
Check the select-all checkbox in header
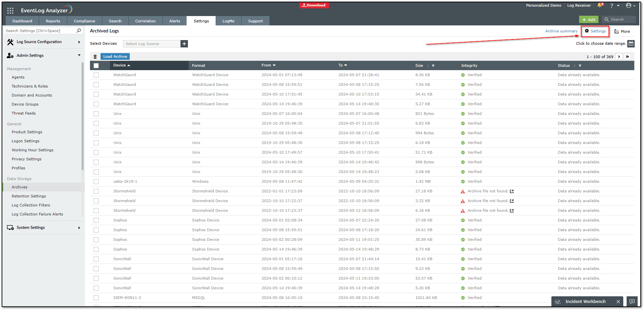tap(96, 65)
